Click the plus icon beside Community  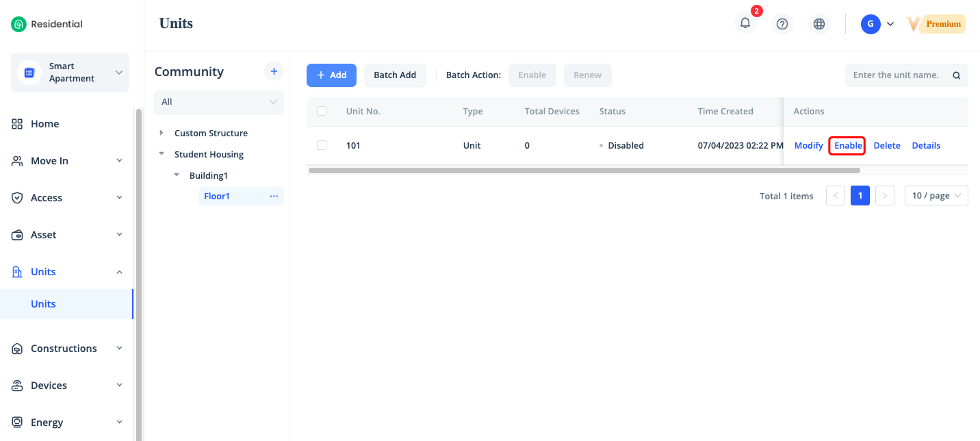(274, 71)
